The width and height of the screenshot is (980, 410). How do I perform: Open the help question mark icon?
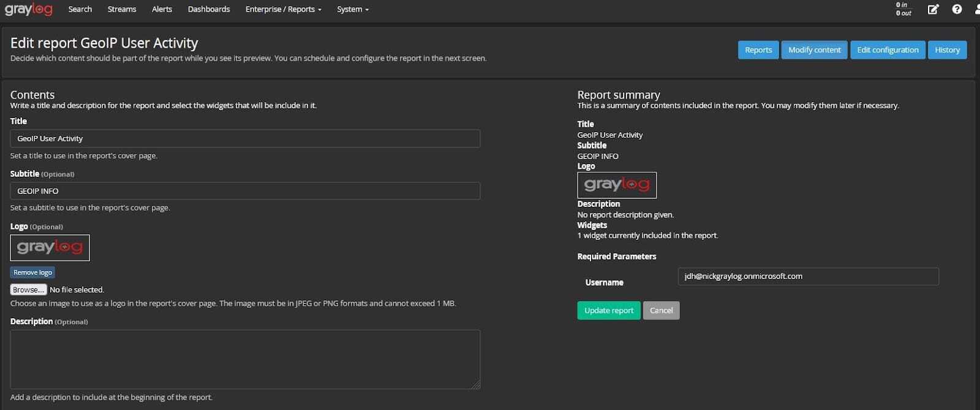pyautogui.click(x=957, y=9)
